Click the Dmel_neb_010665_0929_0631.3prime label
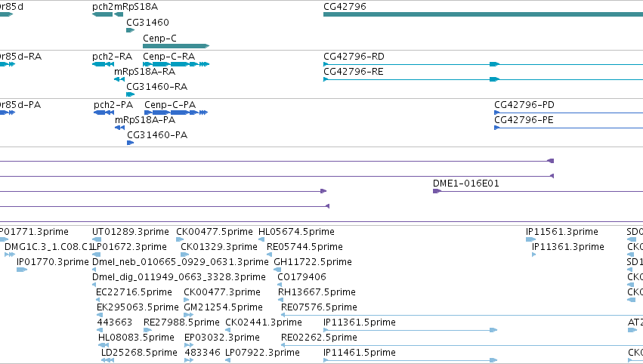 coord(181,262)
